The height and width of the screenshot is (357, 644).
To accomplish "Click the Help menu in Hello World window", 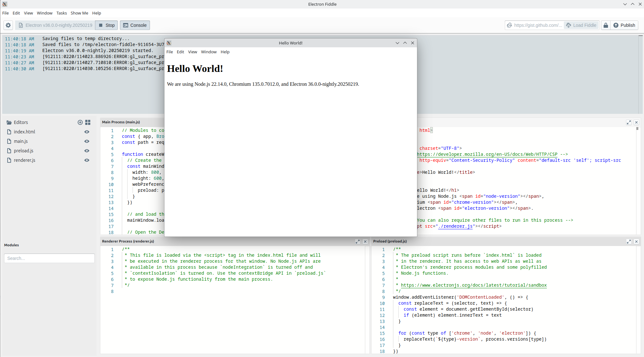I will click(225, 52).
